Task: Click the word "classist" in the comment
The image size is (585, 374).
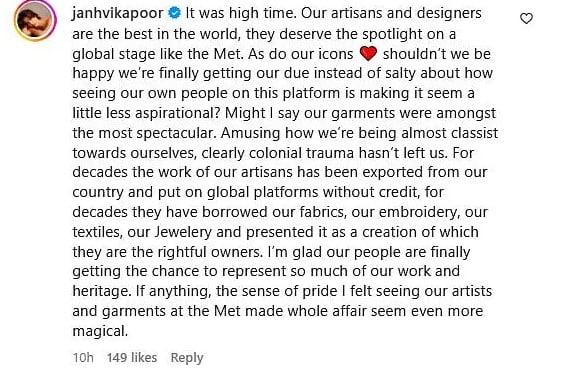Action: pos(474,133)
